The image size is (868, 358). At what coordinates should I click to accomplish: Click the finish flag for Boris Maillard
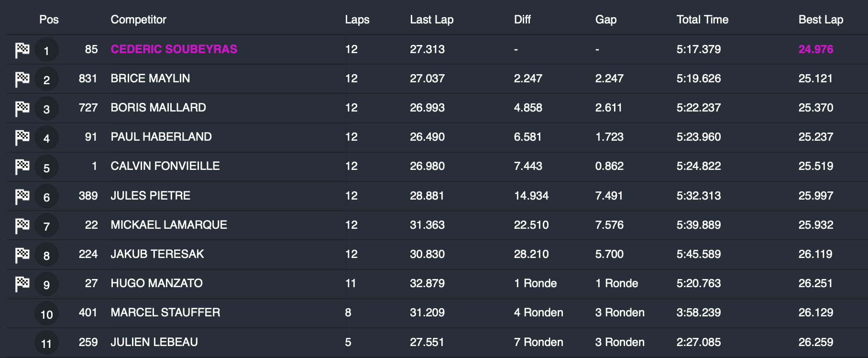coord(22,108)
